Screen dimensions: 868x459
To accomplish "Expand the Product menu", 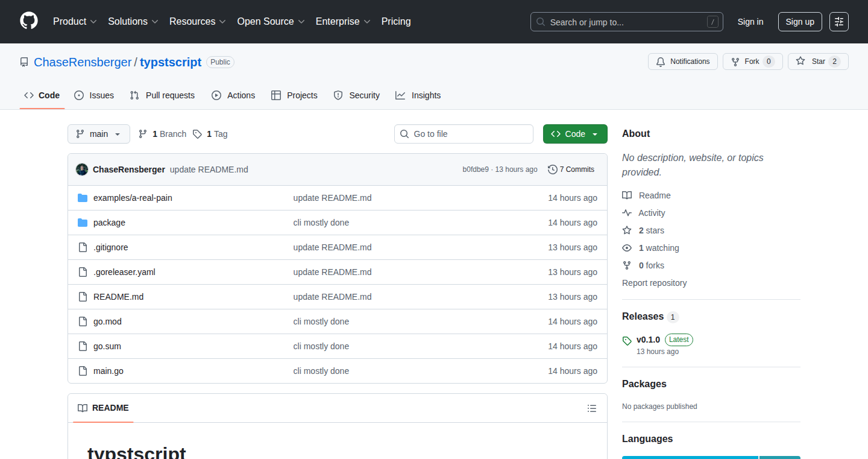I will [75, 22].
